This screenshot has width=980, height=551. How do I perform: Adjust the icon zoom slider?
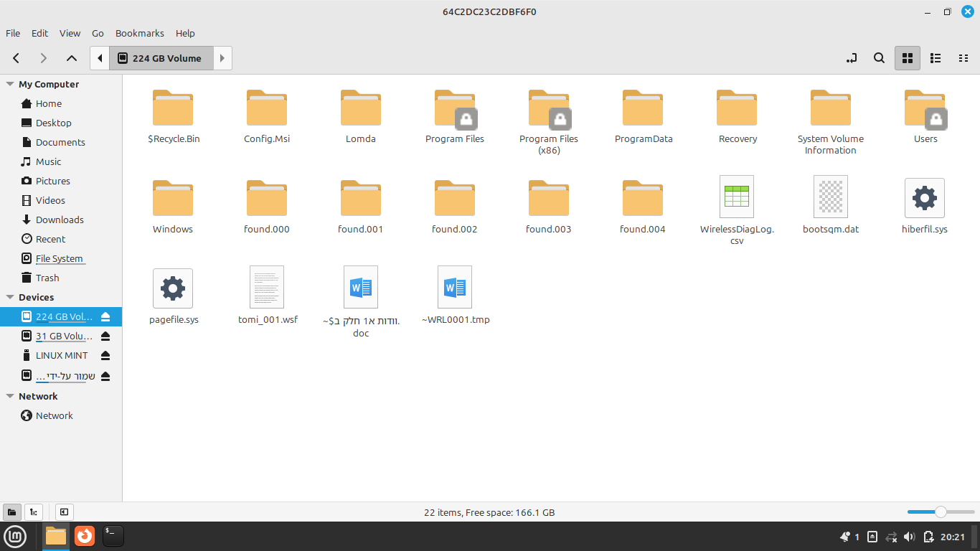(x=940, y=512)
